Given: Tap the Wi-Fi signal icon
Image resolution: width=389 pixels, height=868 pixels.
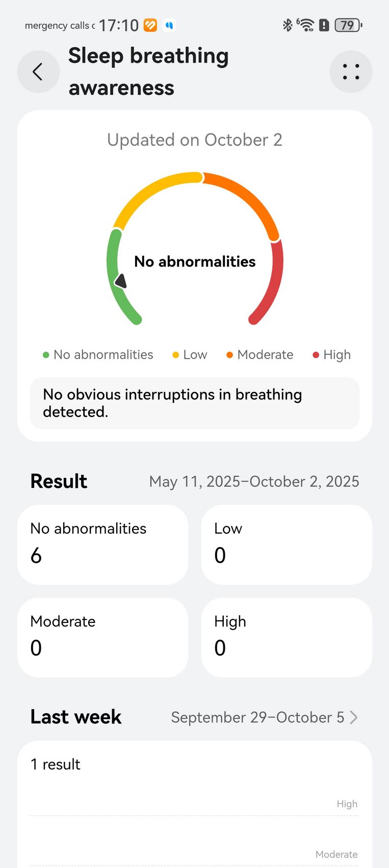Looking at the screenshot, I should click(x=306, y=25).
